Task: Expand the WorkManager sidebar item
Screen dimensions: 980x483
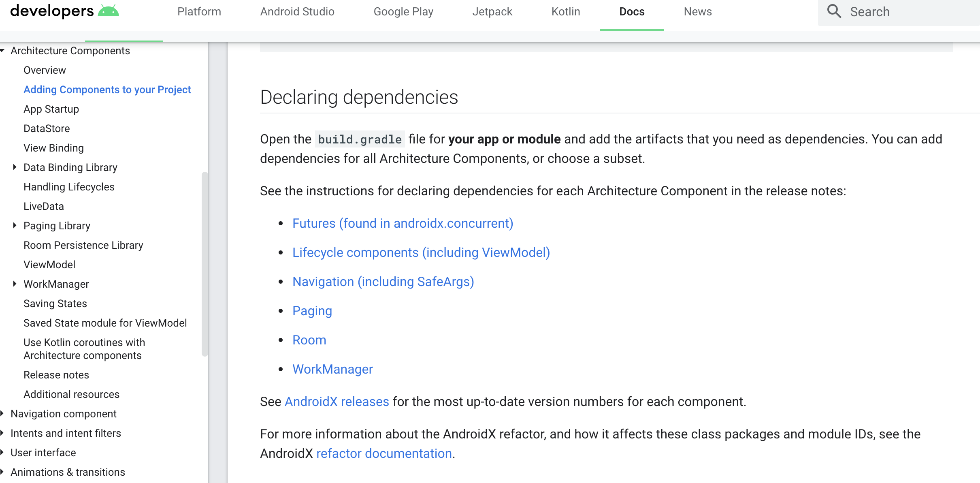Action: click(15, 284)
